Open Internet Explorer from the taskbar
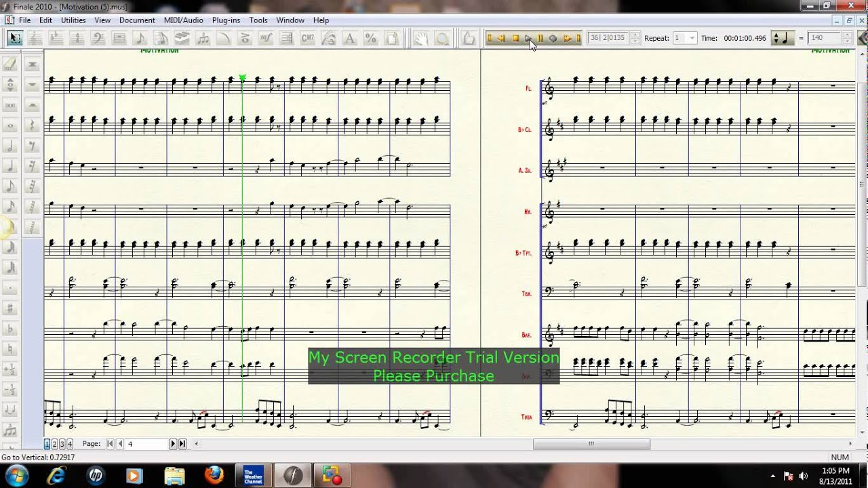 [x=56, y=475]
